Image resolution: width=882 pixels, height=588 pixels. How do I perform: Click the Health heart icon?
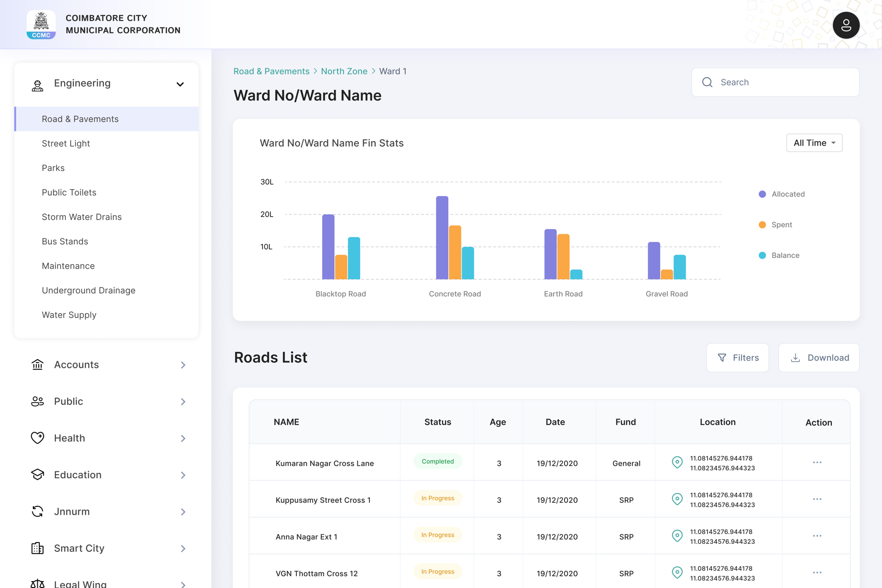click(x=37, y=438)
